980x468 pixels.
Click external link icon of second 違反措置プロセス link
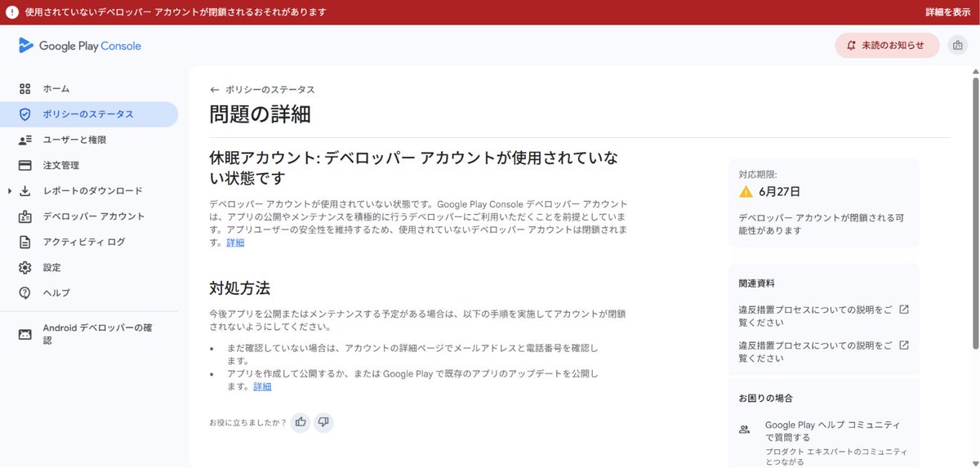904,345
